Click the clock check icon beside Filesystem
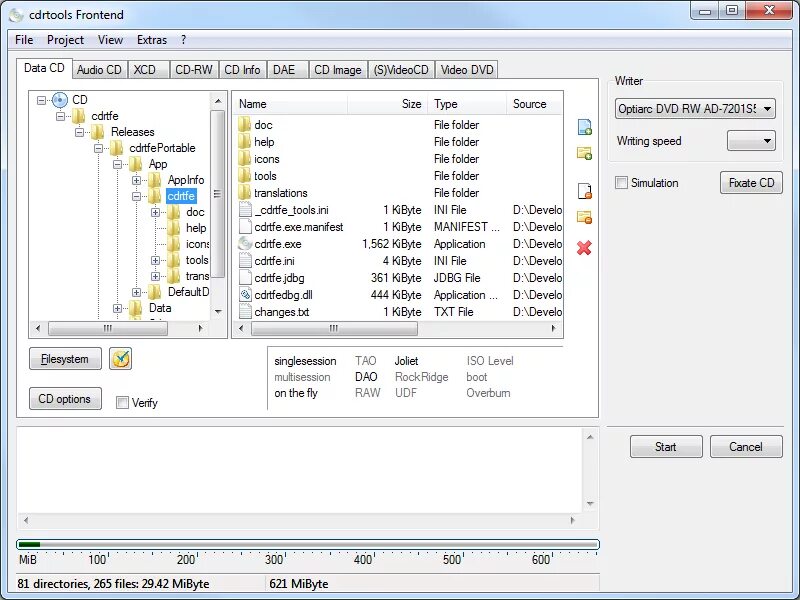800x600 pixels. point(120,359)
